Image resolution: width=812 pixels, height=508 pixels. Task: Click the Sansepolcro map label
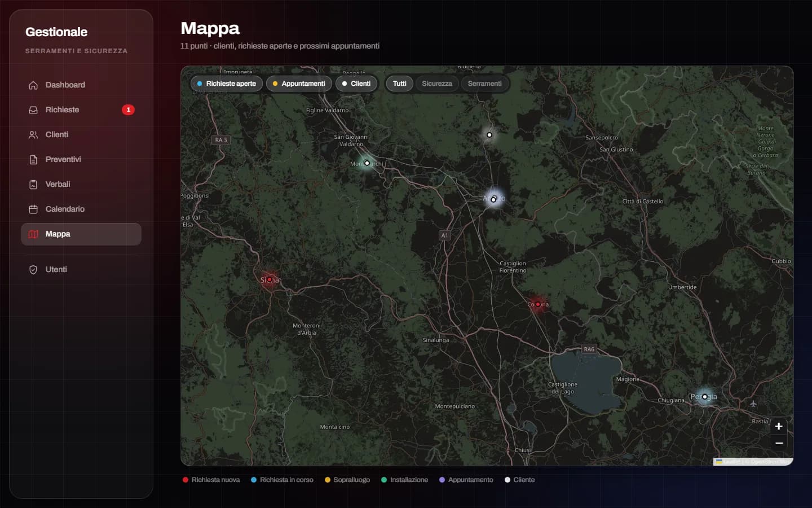(602, 138)
